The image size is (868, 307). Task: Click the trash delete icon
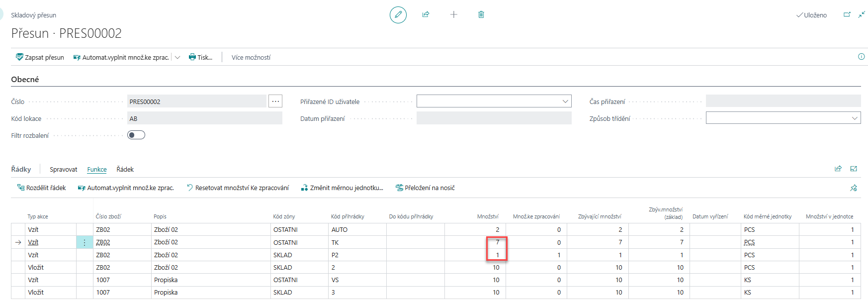tap(481, 15)
